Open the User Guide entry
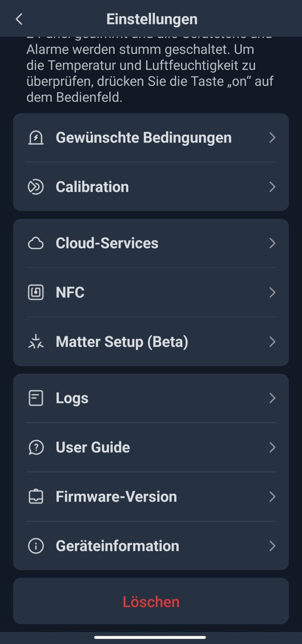Viewport: 302px width, 644px height. pos(151,447)
